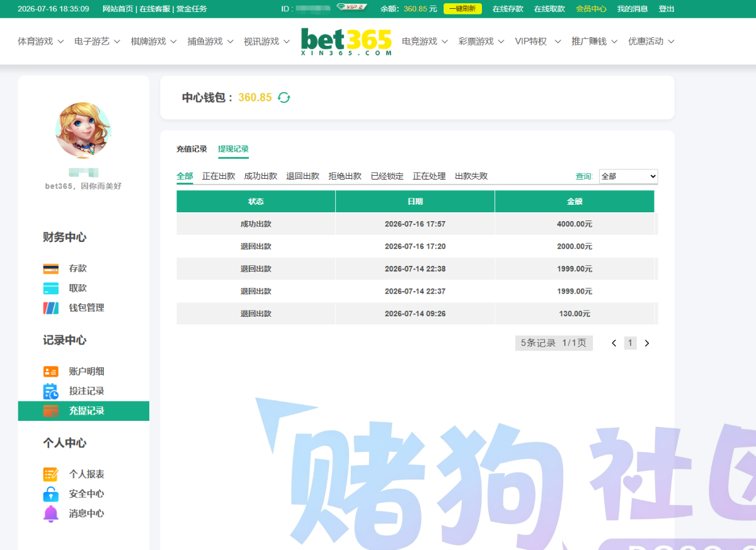Viewport: 756px width, 550px height.
Task: Click the 取款 icon in sidebar
Action: click(x=51, y=288)
